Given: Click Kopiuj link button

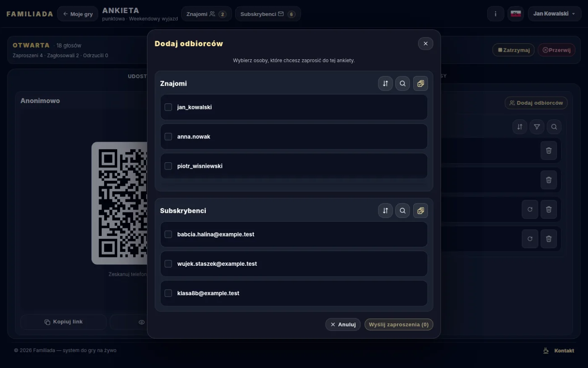Looking at the screenshot, I should [63, 322].
